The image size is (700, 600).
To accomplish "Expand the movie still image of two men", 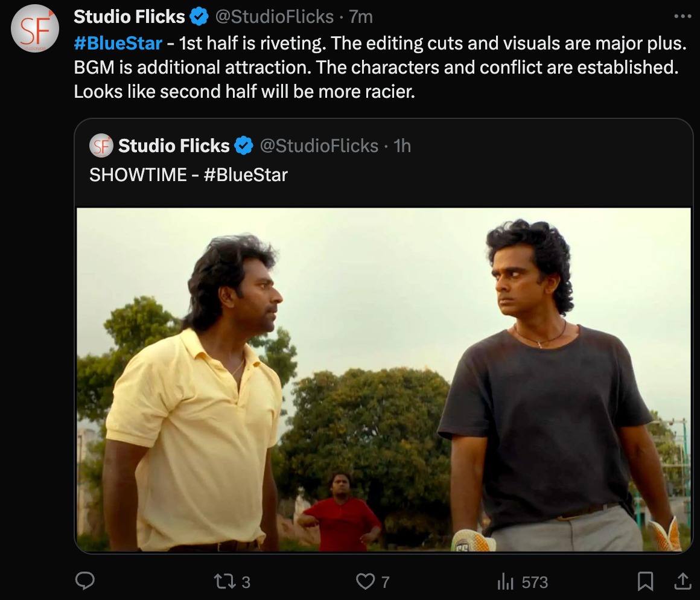I will coord(384,379).
